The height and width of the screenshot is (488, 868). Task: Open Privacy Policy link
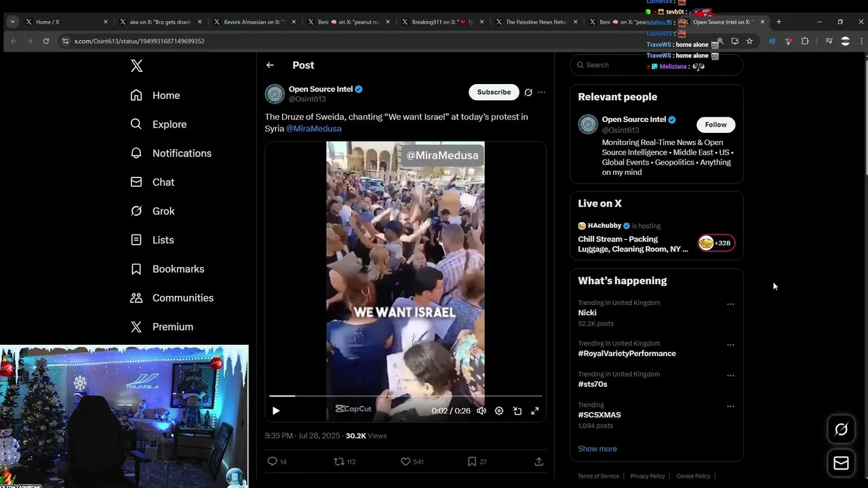[x=648, y=476]
